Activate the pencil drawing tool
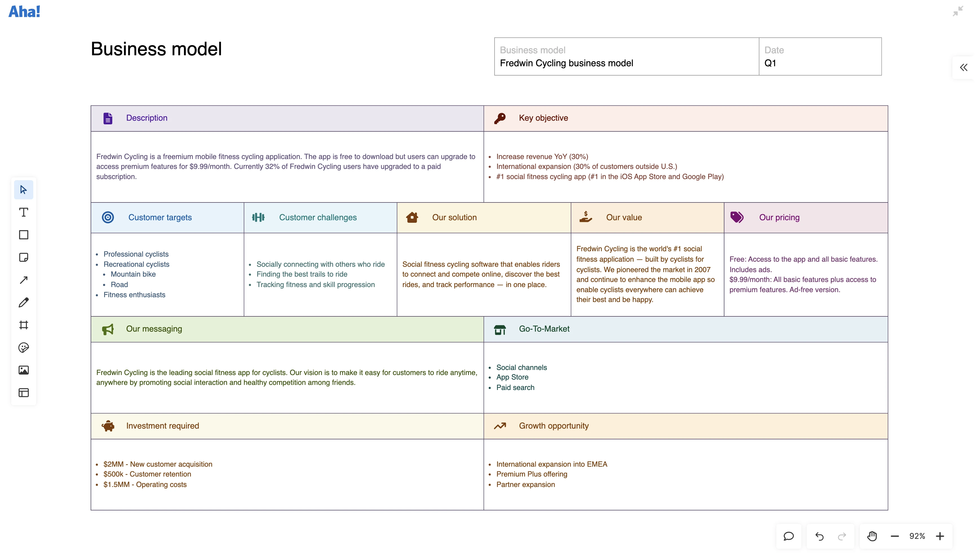The height and width of the screenshot is (560, 975). click(x=23, y=302)
